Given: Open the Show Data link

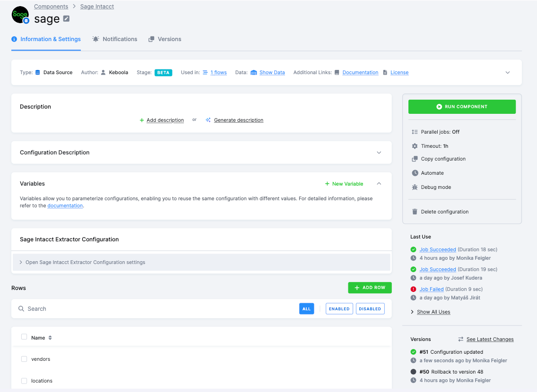Looking at the screenshot, I should pyautogui.click(x=272, y=72).
